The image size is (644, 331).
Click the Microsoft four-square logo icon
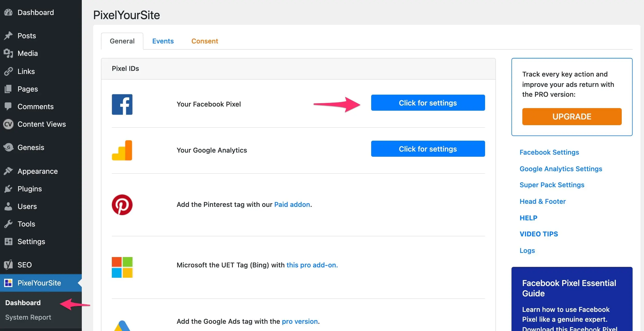pos(122,267)
